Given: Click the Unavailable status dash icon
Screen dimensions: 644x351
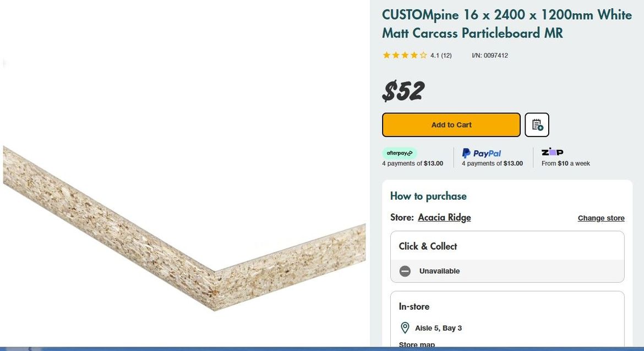Looking at the screenshot, I should pos(405,271).
